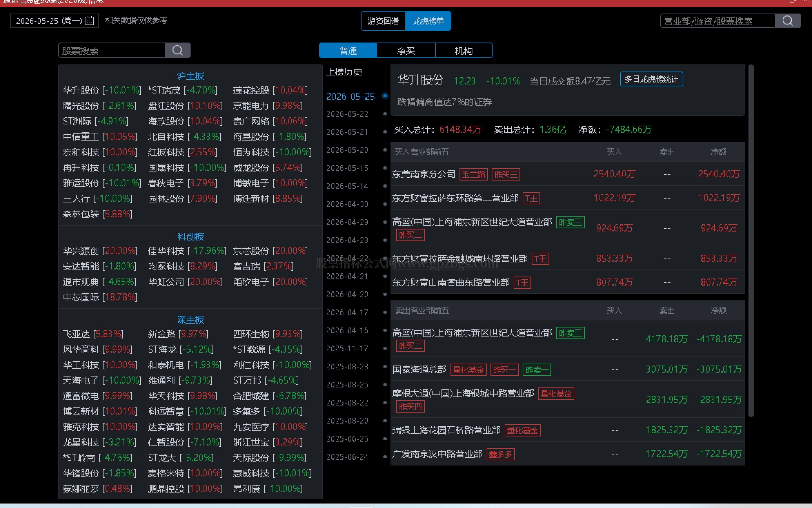Focus the 营业部/游资/股票搜索 input field

pos(718,21)
